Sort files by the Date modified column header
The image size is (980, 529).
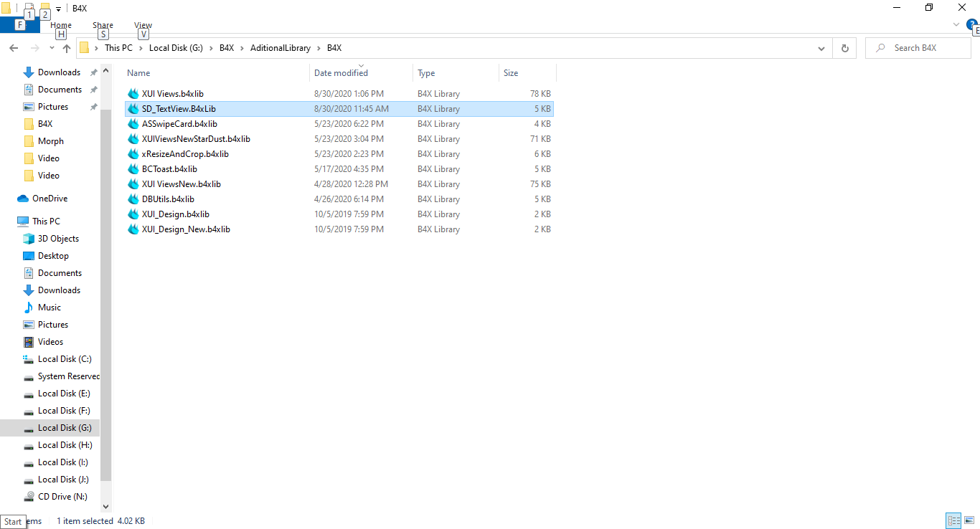tap(362, 73)
